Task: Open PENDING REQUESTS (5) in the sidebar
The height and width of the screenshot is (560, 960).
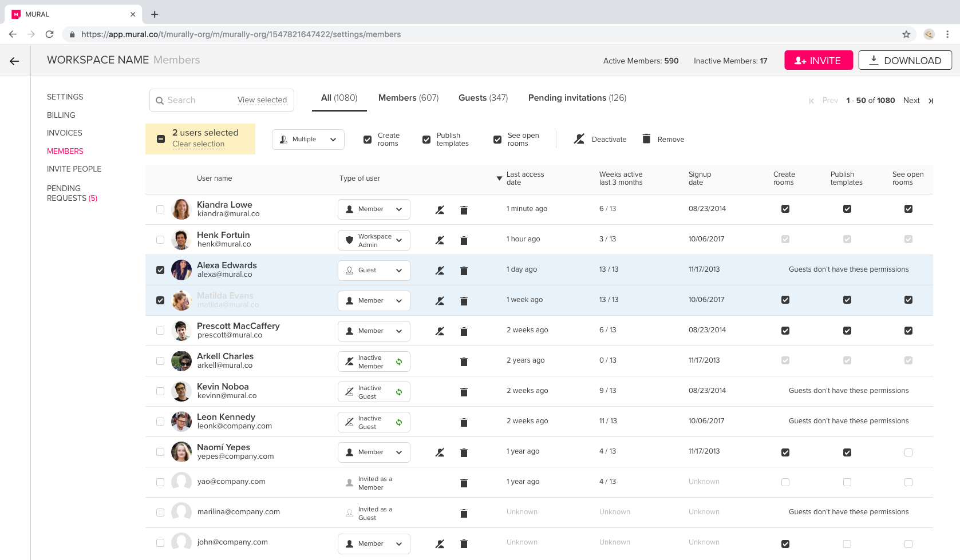Action: click(72, 193)
